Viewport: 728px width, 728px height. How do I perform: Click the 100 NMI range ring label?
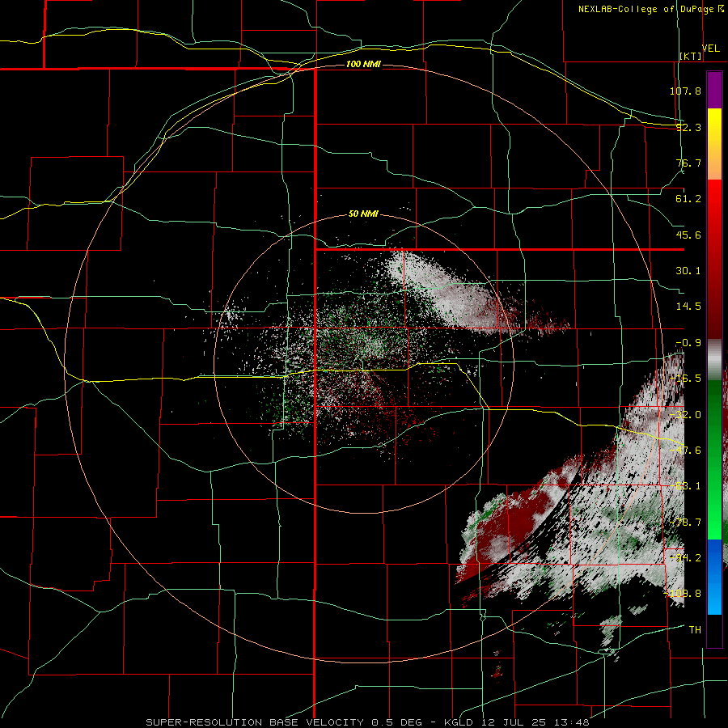[x=363, y=64]
